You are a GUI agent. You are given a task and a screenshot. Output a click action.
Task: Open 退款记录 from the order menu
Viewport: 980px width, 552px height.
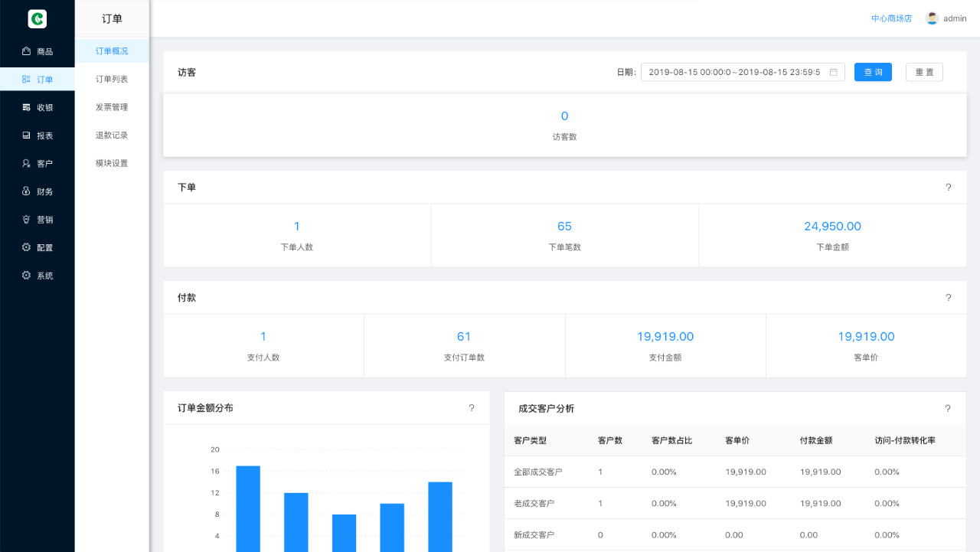tap(112, 135)
